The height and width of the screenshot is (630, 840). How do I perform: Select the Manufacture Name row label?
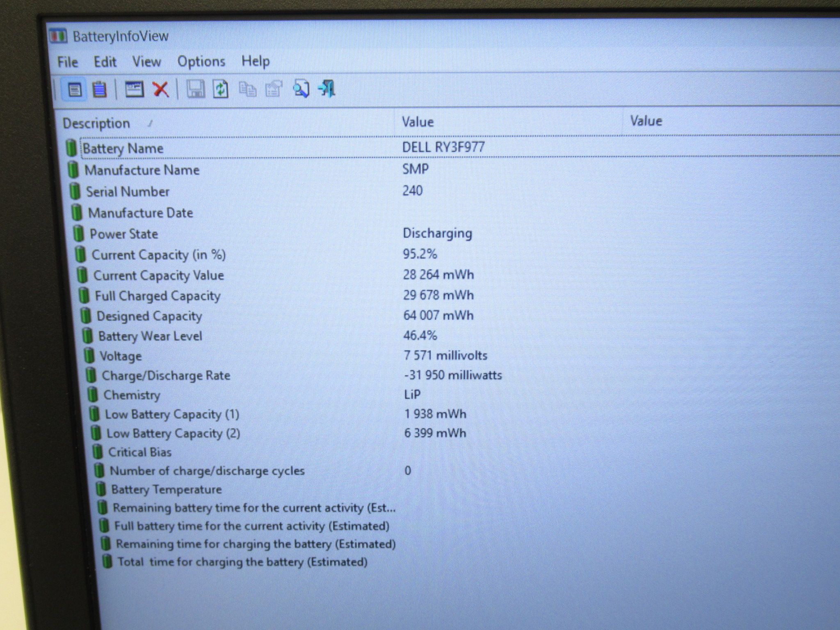(142, 170)
